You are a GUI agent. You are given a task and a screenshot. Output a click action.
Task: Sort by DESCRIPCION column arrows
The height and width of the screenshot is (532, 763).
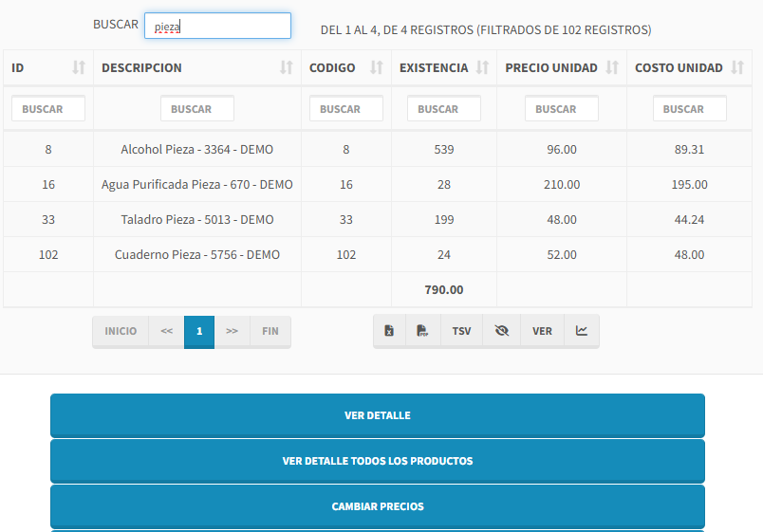[x=287, y=67]
